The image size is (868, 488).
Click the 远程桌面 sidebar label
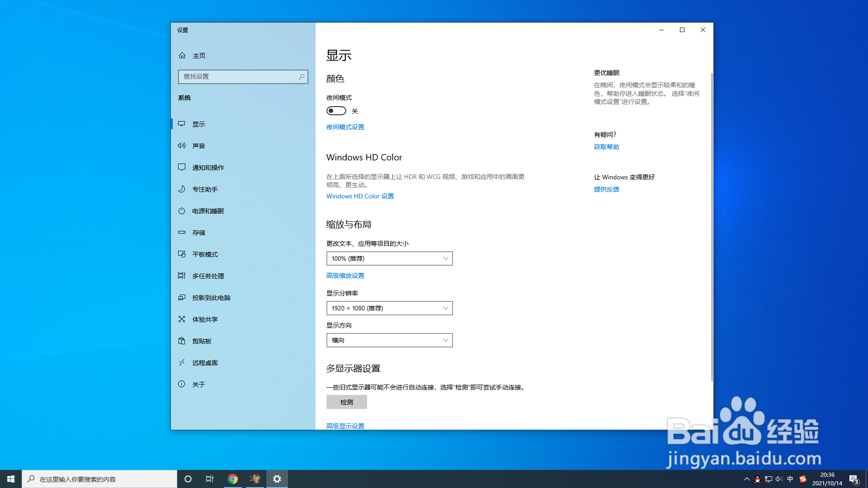click(x=205, y=363)
